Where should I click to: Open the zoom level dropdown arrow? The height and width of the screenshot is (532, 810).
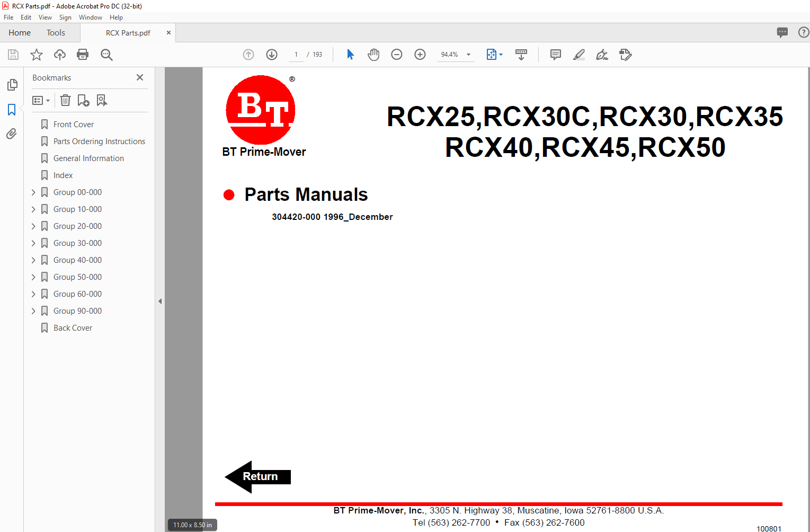click(468, 55)
